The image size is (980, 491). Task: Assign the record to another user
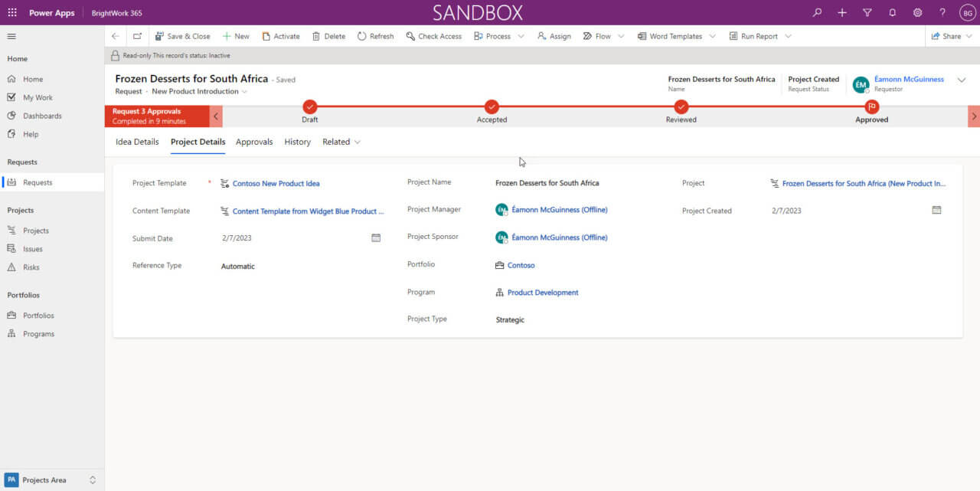point(554,36)
